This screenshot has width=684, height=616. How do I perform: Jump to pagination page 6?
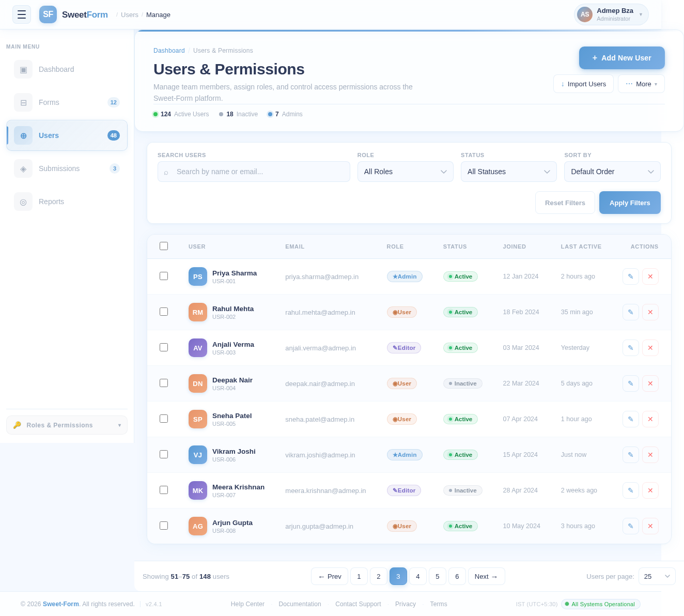point(457,576)
